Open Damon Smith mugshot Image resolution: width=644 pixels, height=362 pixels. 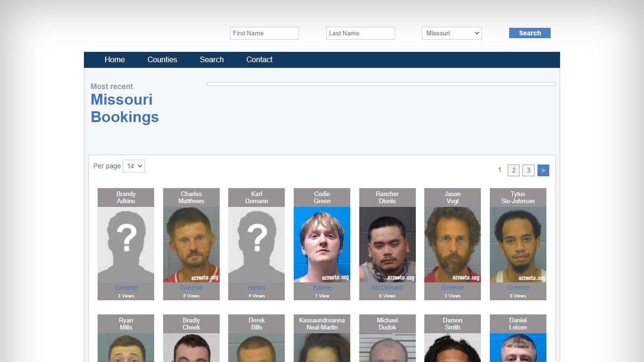pos(453,348)
